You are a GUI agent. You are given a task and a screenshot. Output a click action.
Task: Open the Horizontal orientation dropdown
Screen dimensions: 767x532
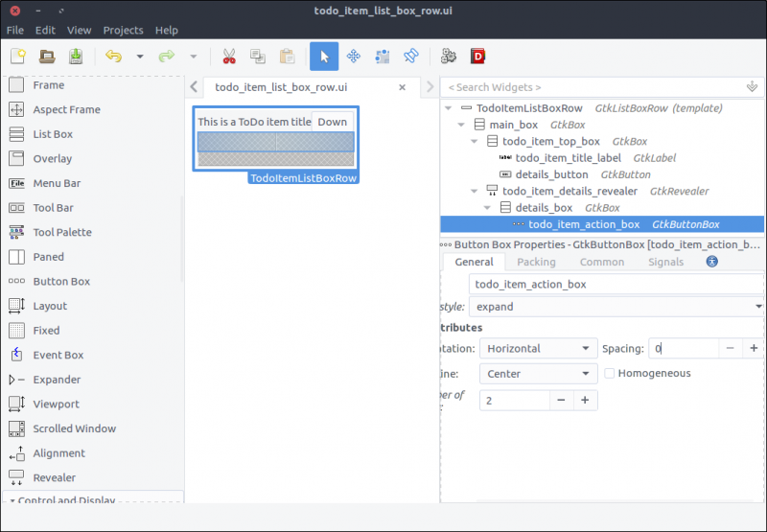click(538, 349)
